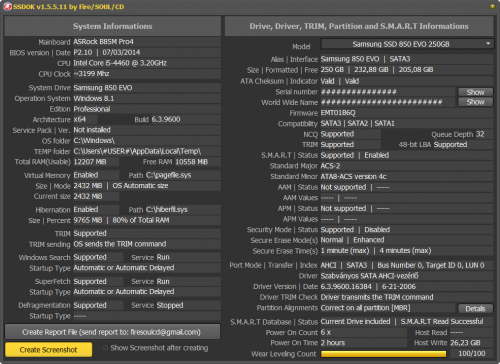Click the Create Screenshot button
The image size is (500, 364).
click(x=48, y=350)
